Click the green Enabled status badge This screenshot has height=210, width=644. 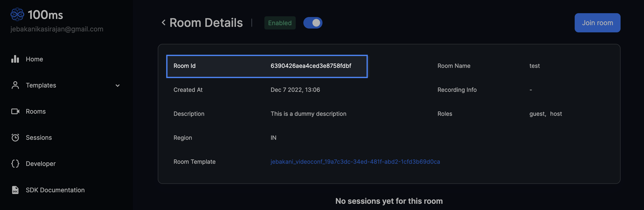tap(280, 23)
